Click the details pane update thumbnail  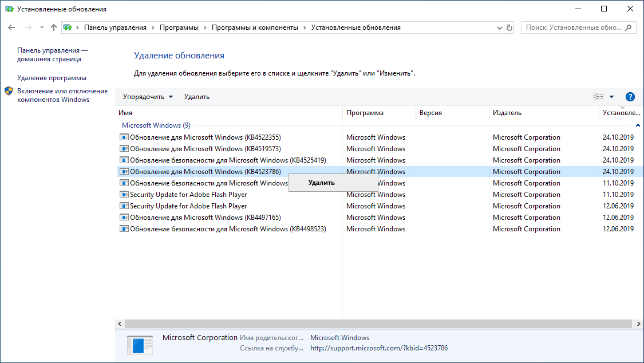pos(140,345)
